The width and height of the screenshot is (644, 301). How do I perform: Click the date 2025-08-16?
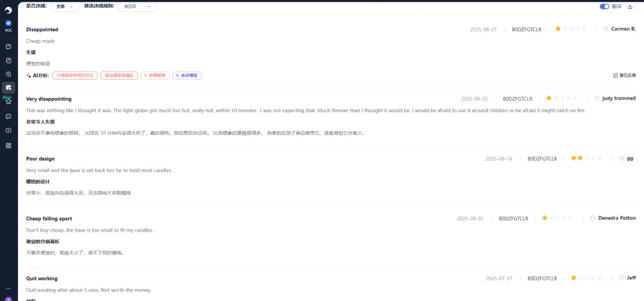(x=499, y=159)
